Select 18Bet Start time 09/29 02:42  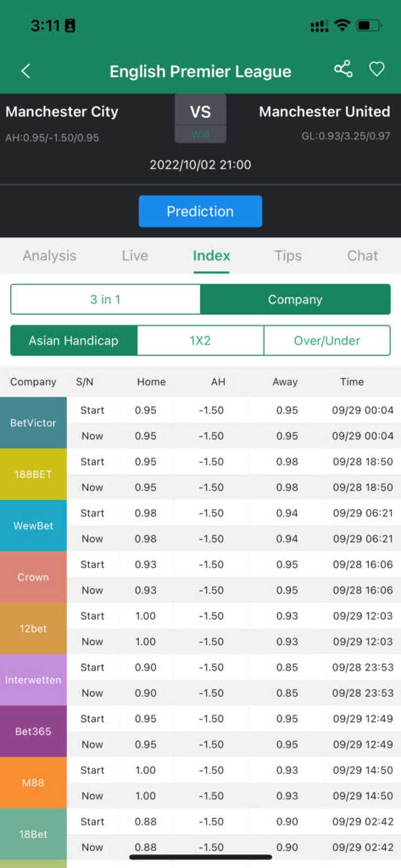(x=362, y=821)
